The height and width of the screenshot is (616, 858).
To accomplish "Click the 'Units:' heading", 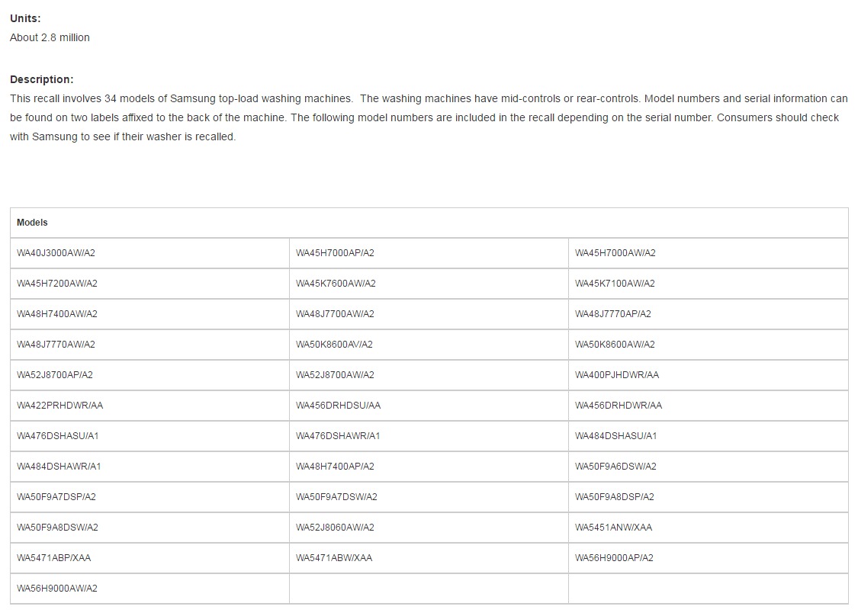I will tap(25, 18).
